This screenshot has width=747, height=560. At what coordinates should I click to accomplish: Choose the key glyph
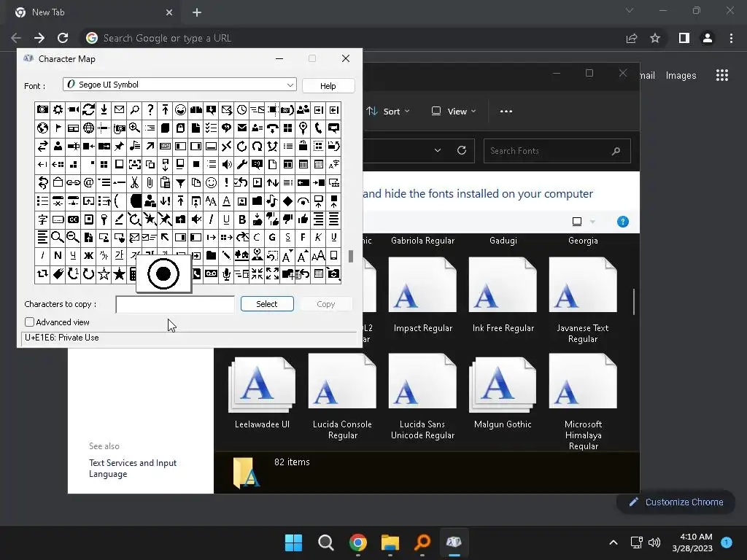coord(104,219)
